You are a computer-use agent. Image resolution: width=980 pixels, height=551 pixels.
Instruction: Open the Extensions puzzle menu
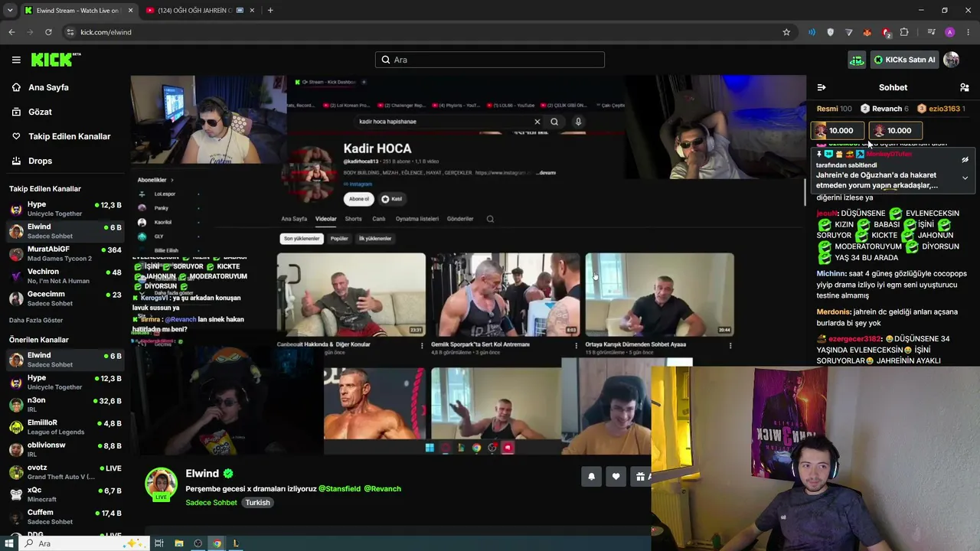tap(904, 32)
